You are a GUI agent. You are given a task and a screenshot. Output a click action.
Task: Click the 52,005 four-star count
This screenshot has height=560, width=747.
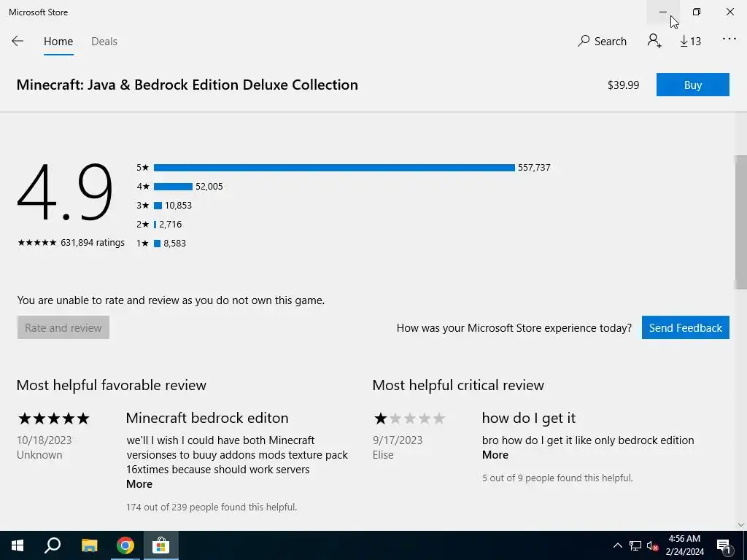[209, 187]
